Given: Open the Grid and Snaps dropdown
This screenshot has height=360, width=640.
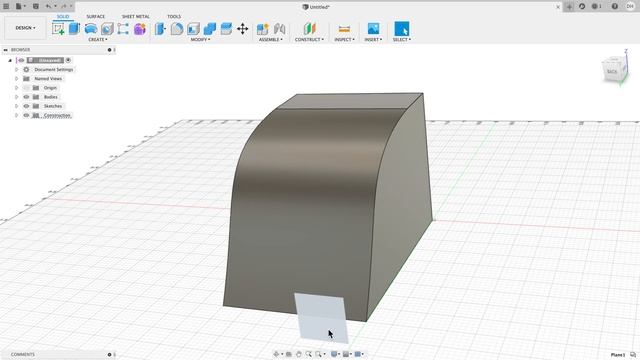Looking at the screenshot, I should pos(347,354).
